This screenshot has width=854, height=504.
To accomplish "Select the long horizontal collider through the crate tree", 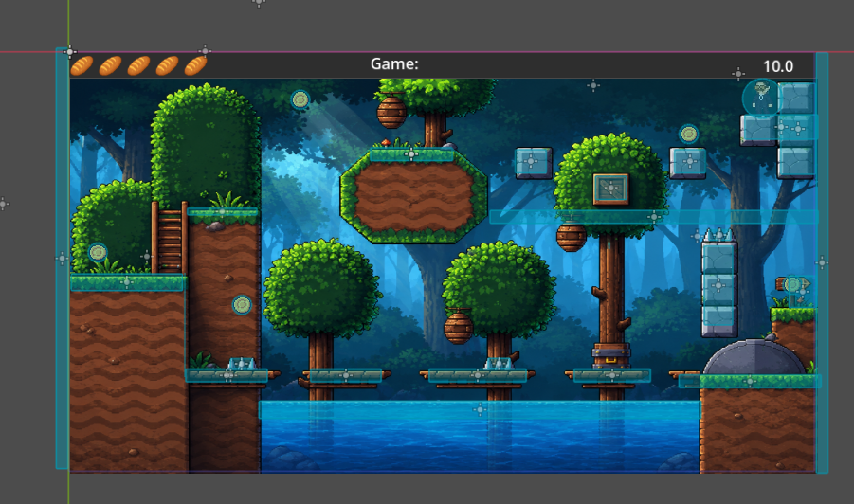I will click(654, 217).
